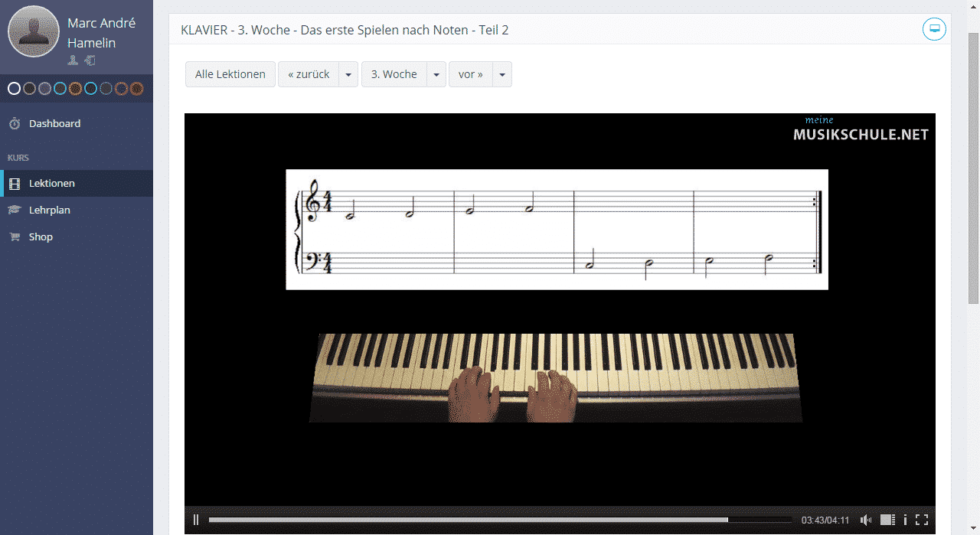Click the vor » navigation button
The image size is (980, 535).
471,74
